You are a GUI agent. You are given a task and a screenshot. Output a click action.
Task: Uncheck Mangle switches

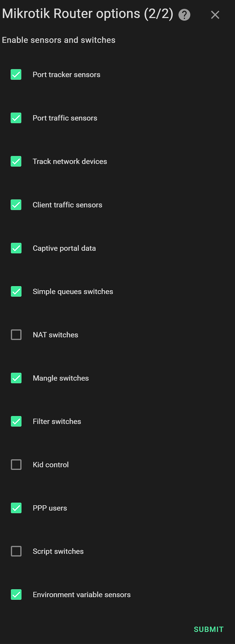pyautogui.click(x=16, y=378)
